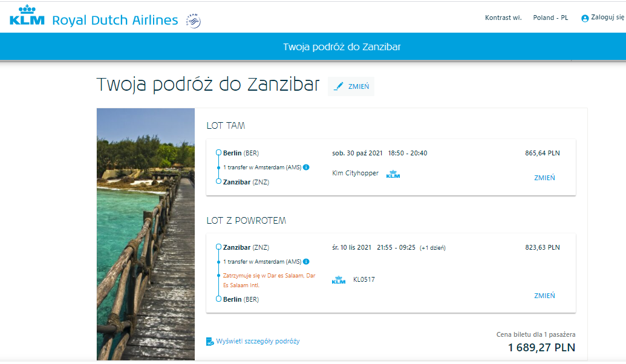
Task: Click the Zanzibar pier destination photo
Action: (x=146, y=234)
